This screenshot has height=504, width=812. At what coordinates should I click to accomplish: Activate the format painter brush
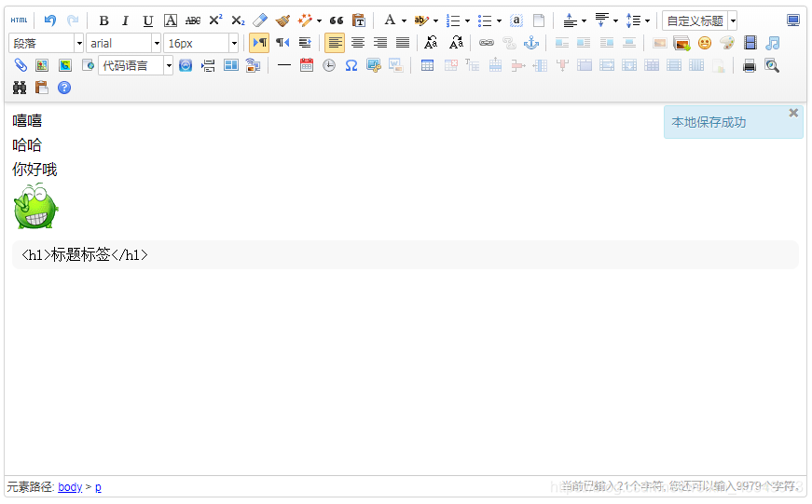282,20
